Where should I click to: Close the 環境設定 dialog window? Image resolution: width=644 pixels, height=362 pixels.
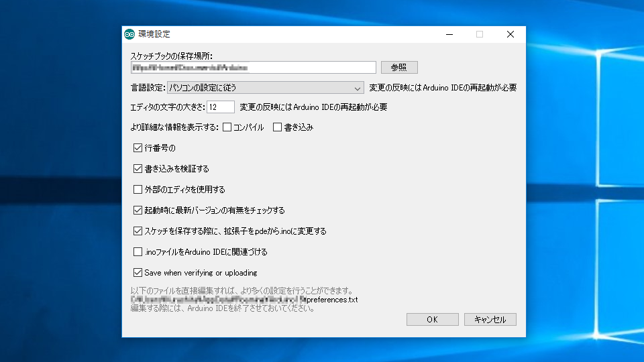(510, 34)
